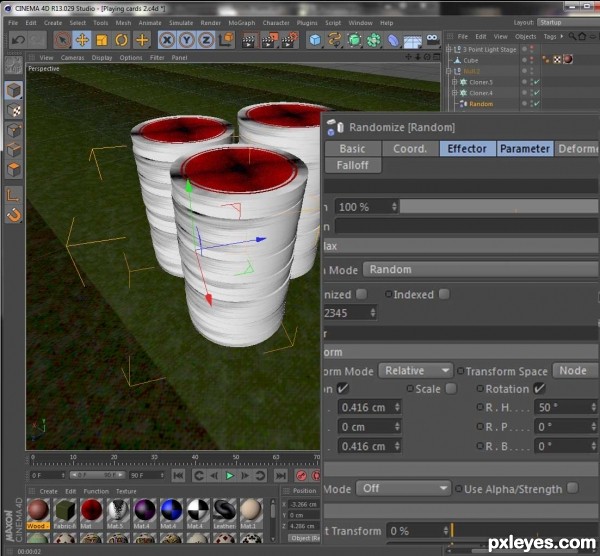Open the Random Mode dropdown
This screenshot has height=556, width=600.
tap(481, 269)
